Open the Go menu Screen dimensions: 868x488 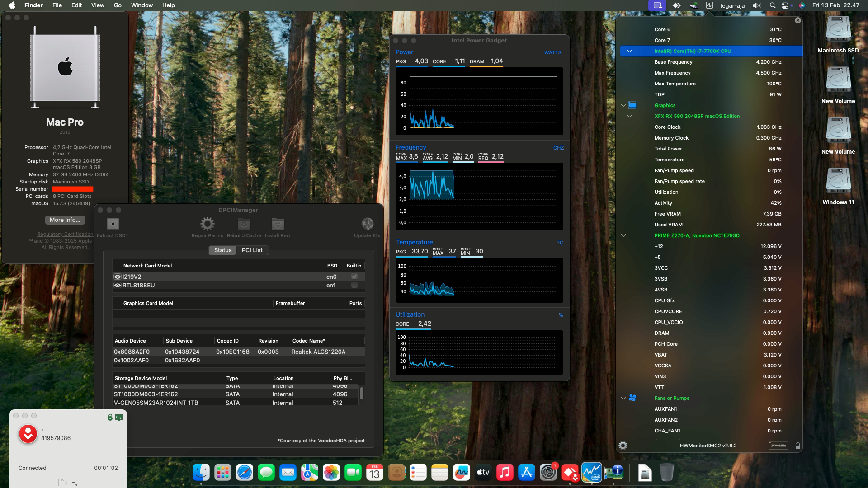[x=118, y=5]
